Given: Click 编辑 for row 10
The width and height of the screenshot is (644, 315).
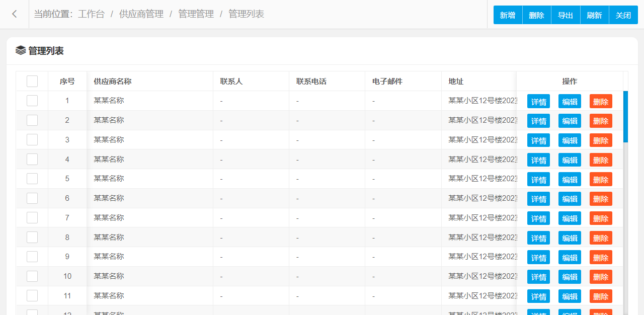Looking at the screenshot, I should [570, 277].
